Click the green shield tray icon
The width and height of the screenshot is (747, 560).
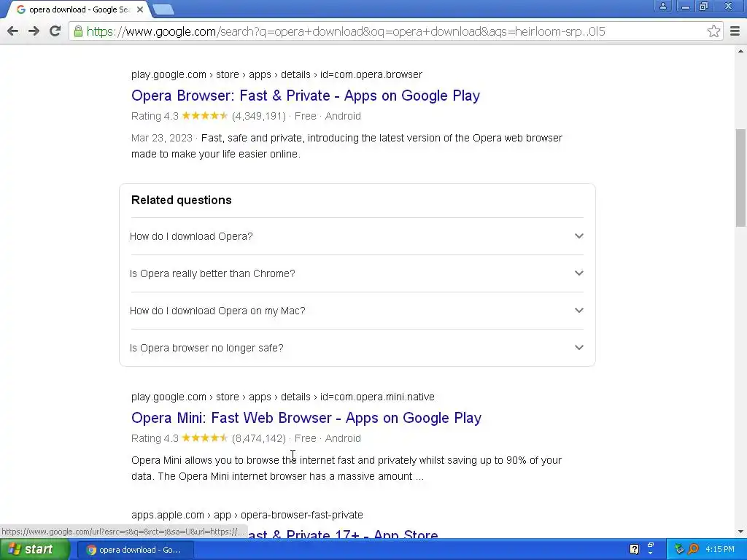(x=679, y=550)
